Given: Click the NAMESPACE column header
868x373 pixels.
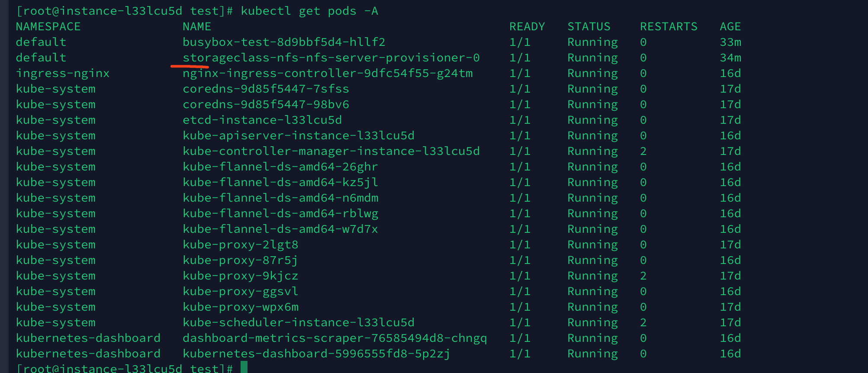Looking at the screenshot, I should (48, 27).
